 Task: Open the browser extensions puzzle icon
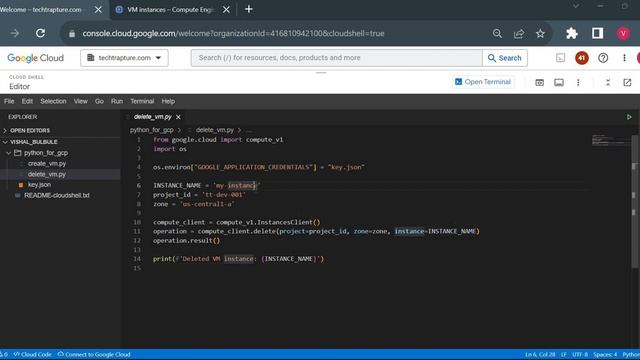(x=572, y=33)
